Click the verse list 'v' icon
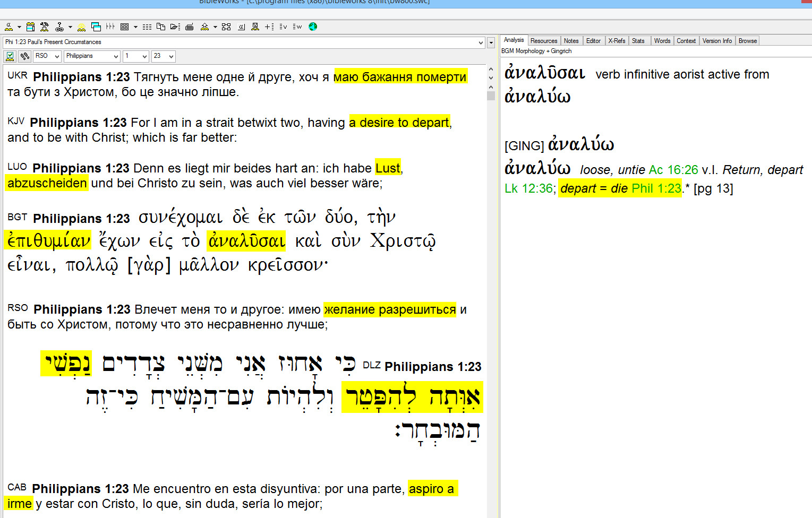Viewport: 812px width, 518px height. [283, 27]
